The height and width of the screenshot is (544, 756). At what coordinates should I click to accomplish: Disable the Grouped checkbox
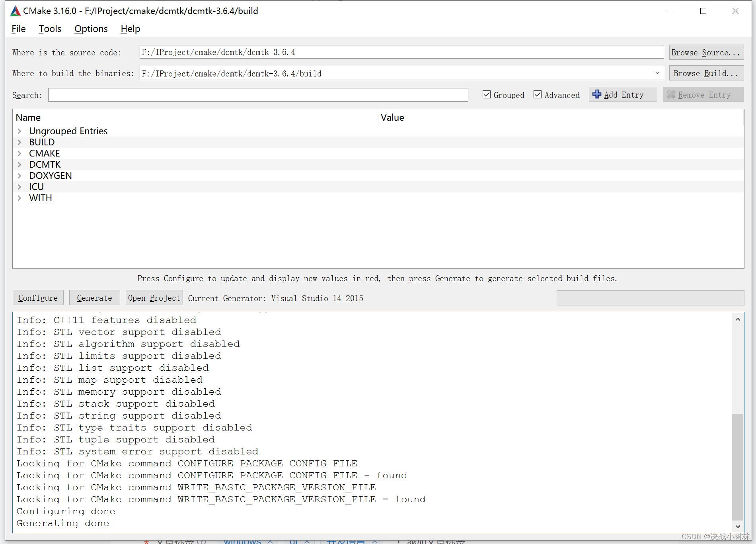point(486,94)
